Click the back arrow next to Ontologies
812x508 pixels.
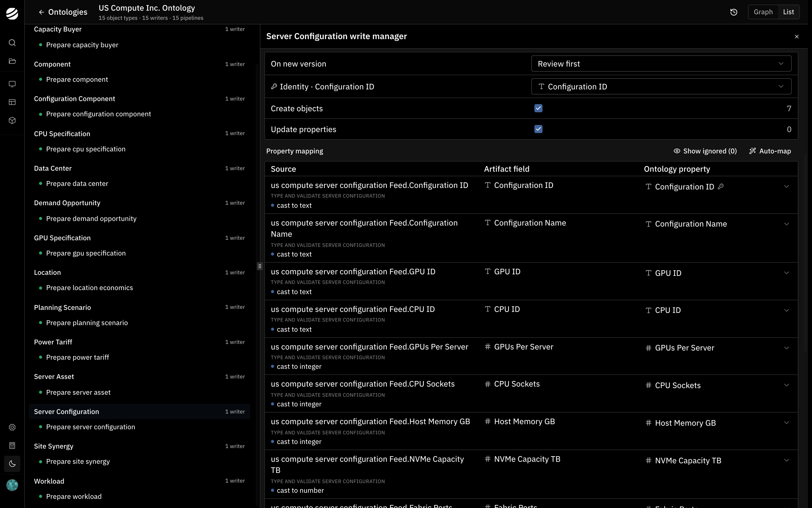[41, 12]
